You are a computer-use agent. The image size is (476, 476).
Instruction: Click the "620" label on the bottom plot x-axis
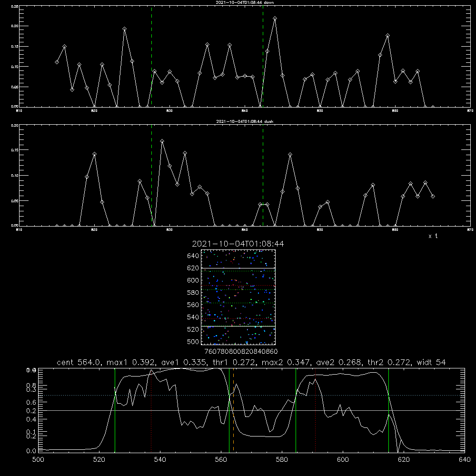[x=404, y=460]
